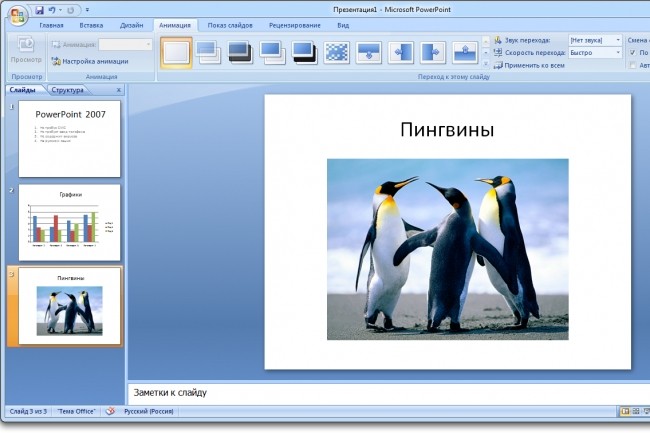This screenshot has height=433, width=650.
Task: Save the presentation from quick access toolbar
Action: (39, 10)
